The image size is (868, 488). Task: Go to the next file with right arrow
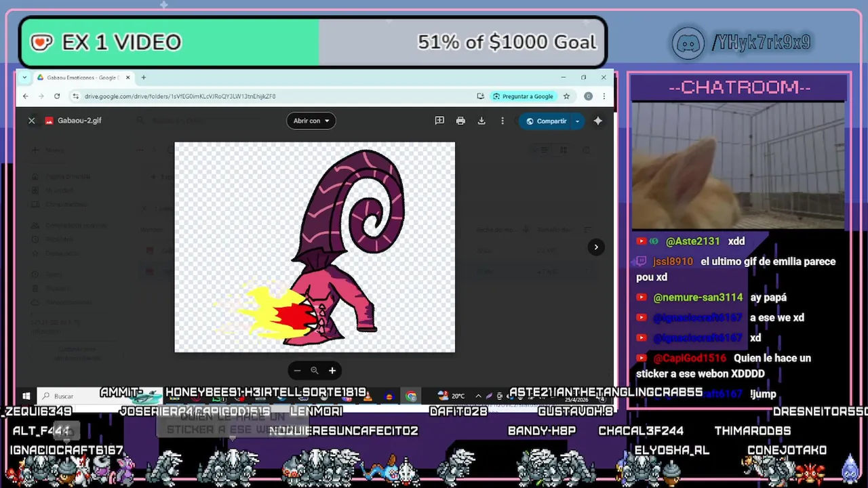(596, 247)
